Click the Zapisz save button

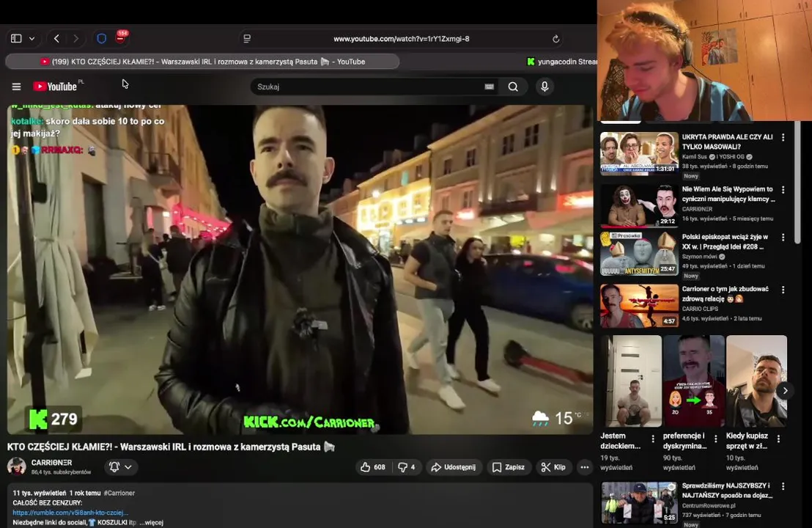[509, 467]
